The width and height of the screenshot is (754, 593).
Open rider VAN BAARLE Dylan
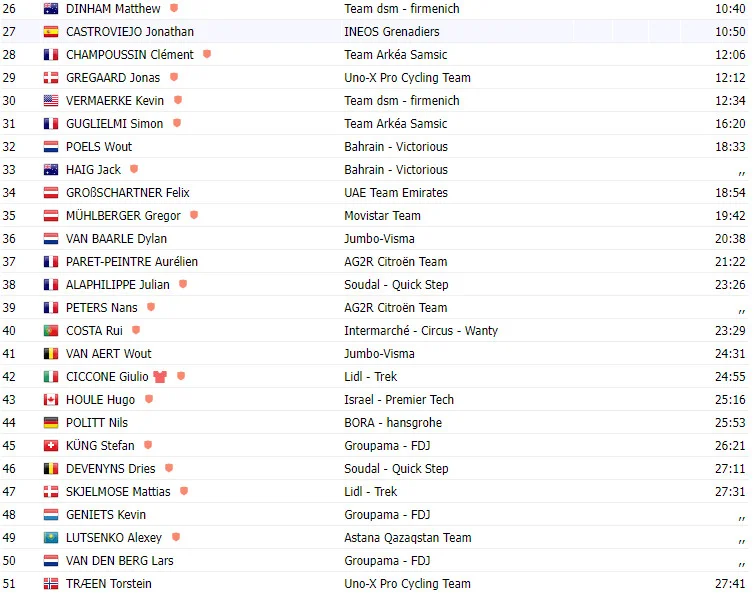tap(116, 239)
